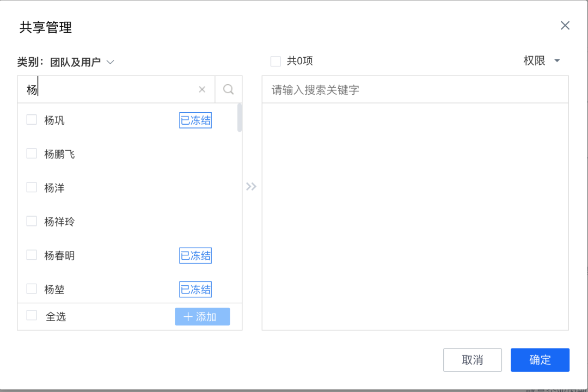
Task: Click the double-arrow transfer icon
Action: tap(251, 186)
